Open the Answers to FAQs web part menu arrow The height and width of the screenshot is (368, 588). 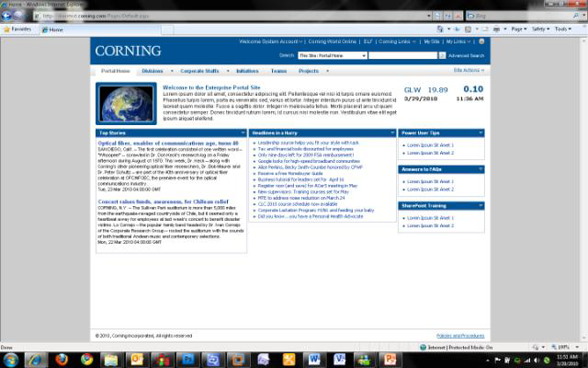481,169
